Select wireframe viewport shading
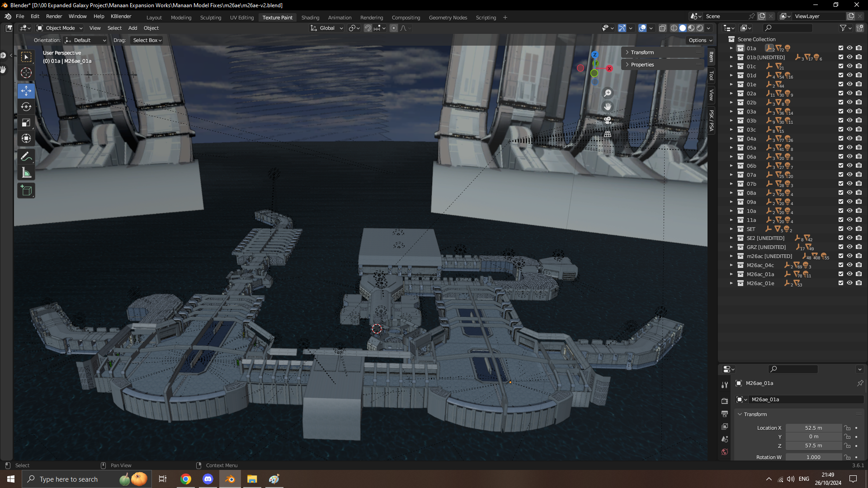The image size is (868, 488). point(674,28)
